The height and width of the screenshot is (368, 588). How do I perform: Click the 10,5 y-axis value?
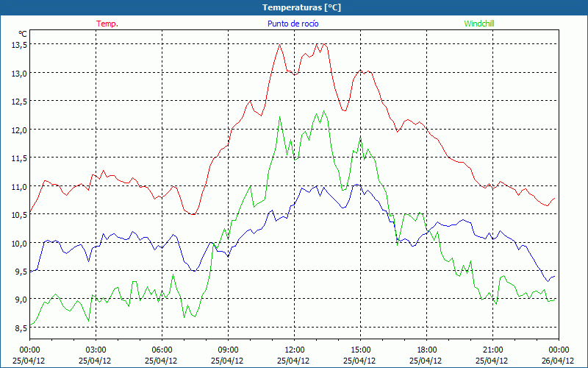[19, 214]
